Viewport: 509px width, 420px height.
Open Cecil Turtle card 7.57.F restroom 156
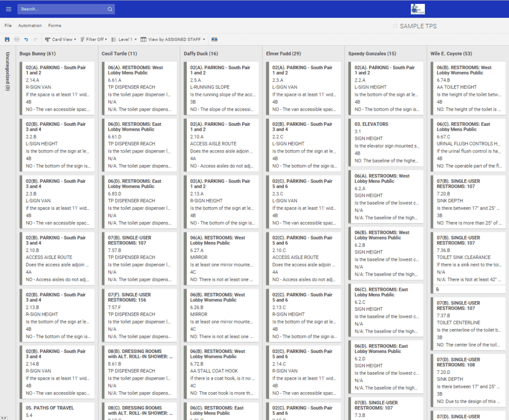[x=139, y=316]
